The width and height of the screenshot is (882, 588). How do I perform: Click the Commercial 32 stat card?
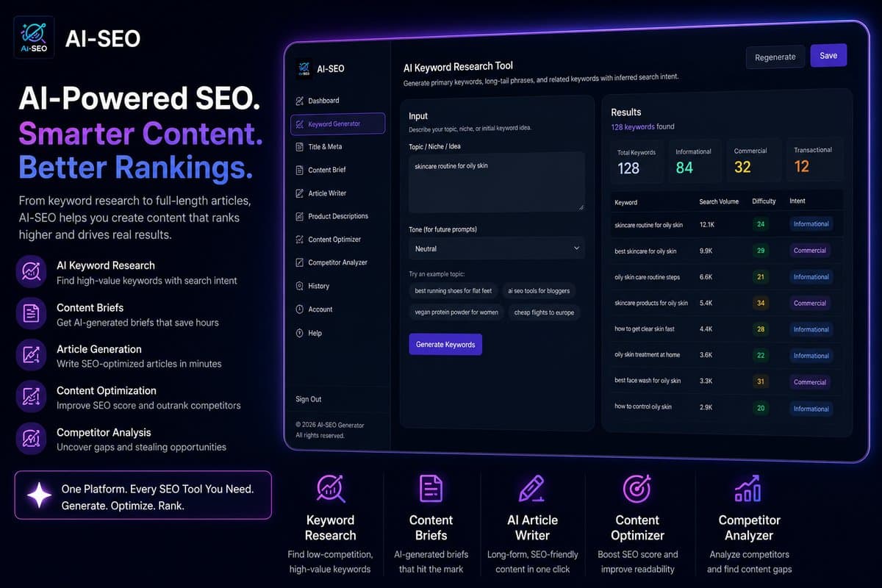pos(755,160)
